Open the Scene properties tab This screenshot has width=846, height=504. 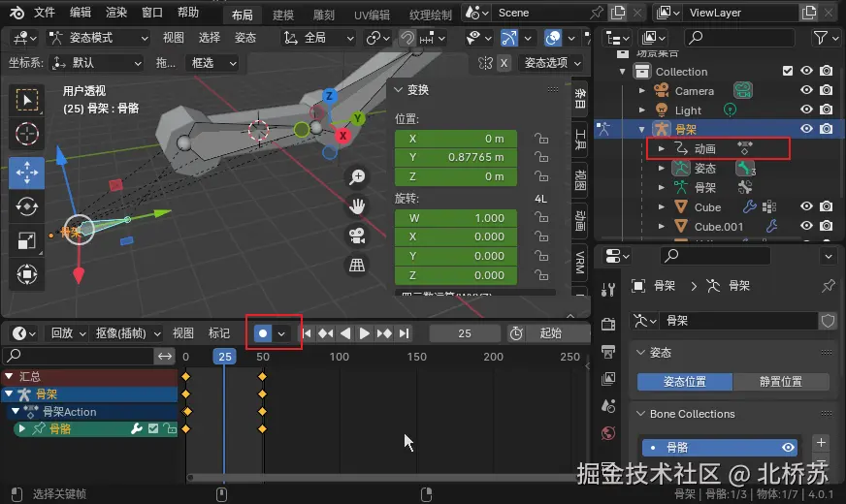[608, 405]
